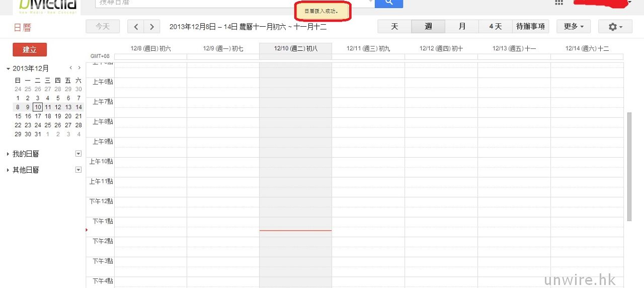Collapse the 2013年12月 mini calendar
This screenshot has width=644, height=288.
[x=8, y=68]
